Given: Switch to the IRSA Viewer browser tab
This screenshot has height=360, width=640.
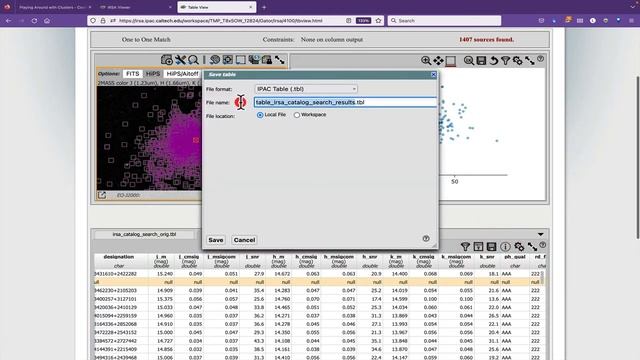Looking at the screenshot, I should (135, 7).
